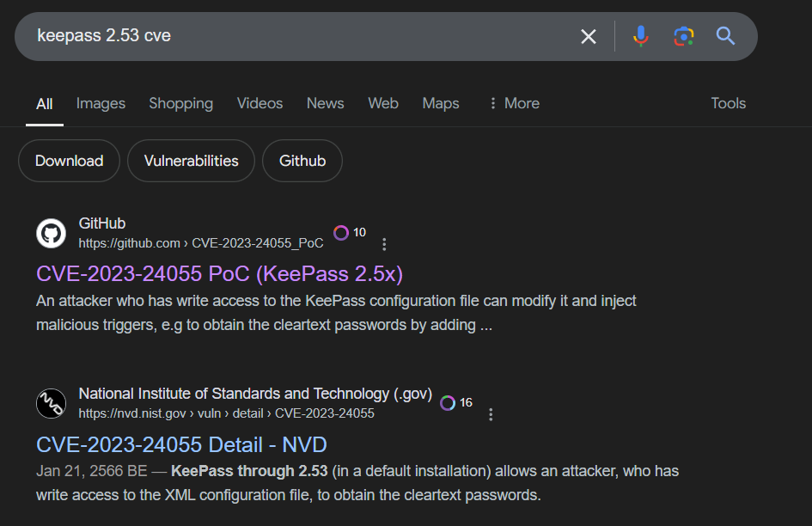Image resolution: width=812 pixels, height=526 pixels.
Task: Click the nvd.nist.gov vuln detail URL breadcrumb
Action: click(x=226, y=413)
